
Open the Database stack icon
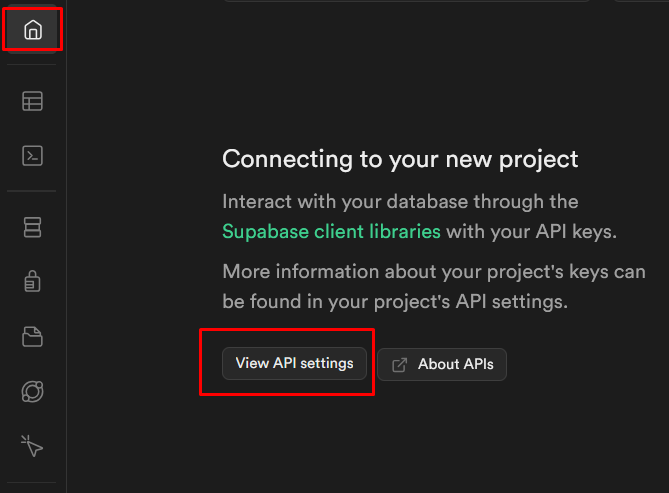coord(32,227)
